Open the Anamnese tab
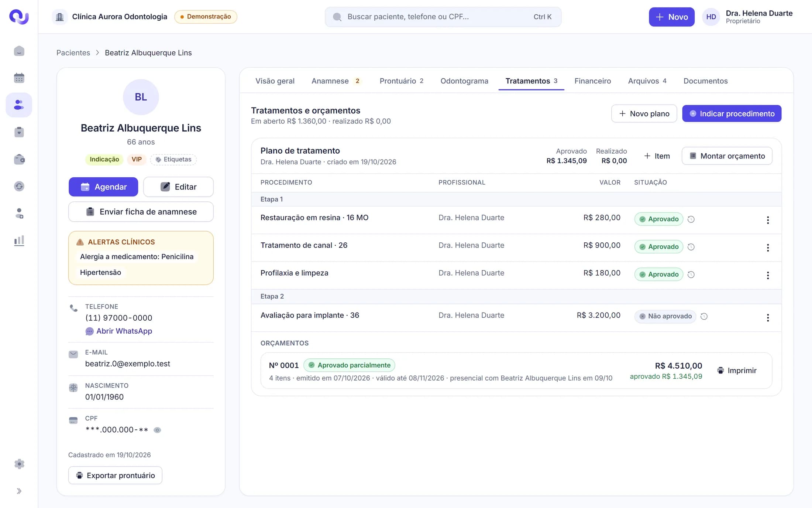The width and height of the screenshot is (812, 508). (x=336, y=81)
